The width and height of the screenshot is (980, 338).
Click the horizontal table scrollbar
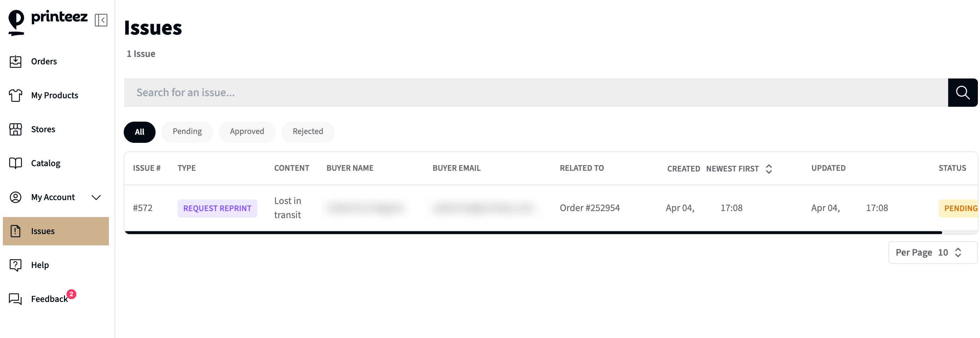(533, 232)
